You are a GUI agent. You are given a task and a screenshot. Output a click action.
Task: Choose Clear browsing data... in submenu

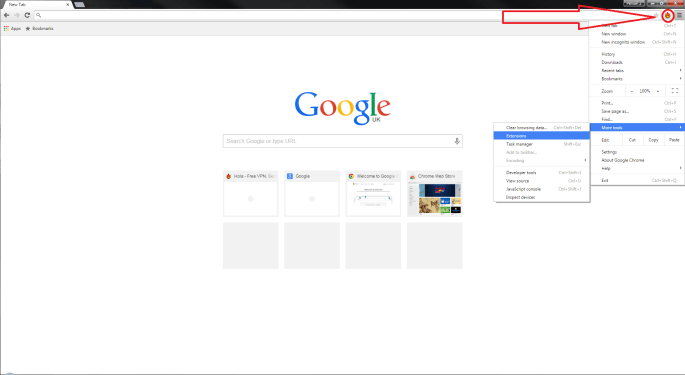pyautogui.click(x=542, y=128)
